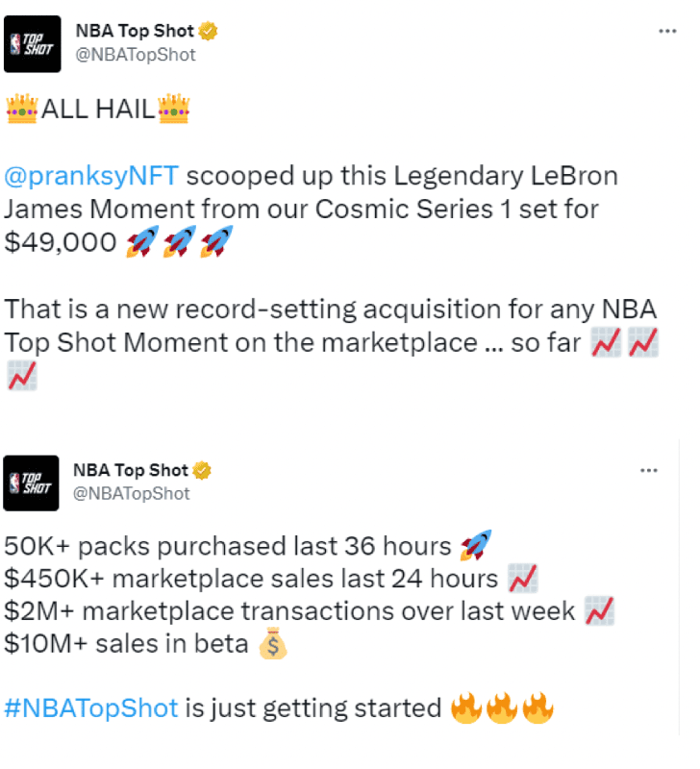
Task: Open tweet line about $10M+ sales in beta
Action: tap(146, 643)
